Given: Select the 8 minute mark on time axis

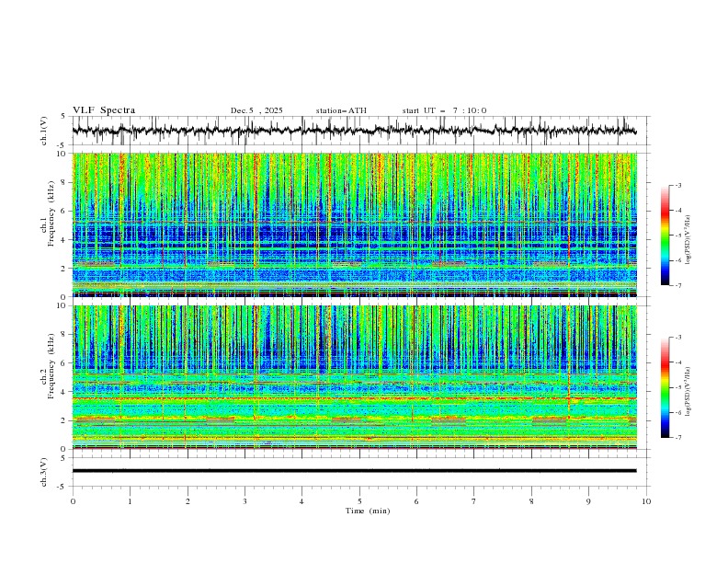Looking at the screenshot, I should [x=531, y=500].
